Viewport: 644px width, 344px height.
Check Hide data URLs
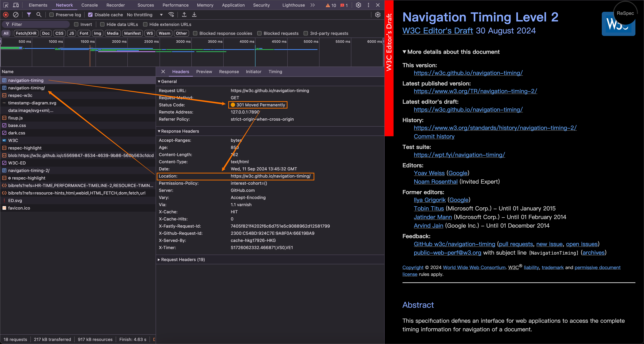coord(102,24)
